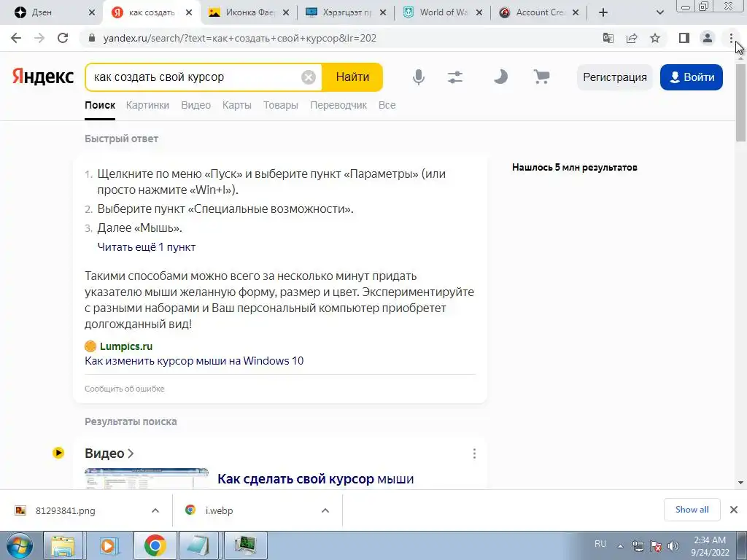
Task: Expand options for i.webp download
Action: coord(325,510)
